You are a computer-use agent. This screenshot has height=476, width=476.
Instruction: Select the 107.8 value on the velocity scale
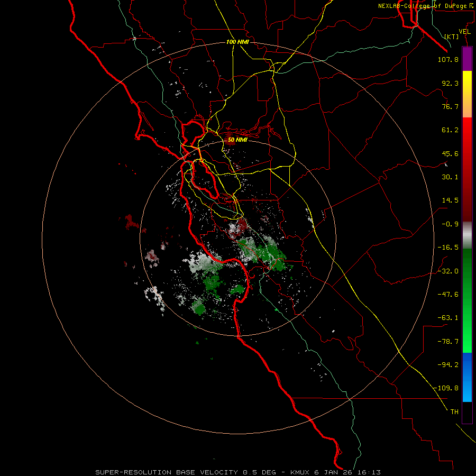tap(448, 59)
